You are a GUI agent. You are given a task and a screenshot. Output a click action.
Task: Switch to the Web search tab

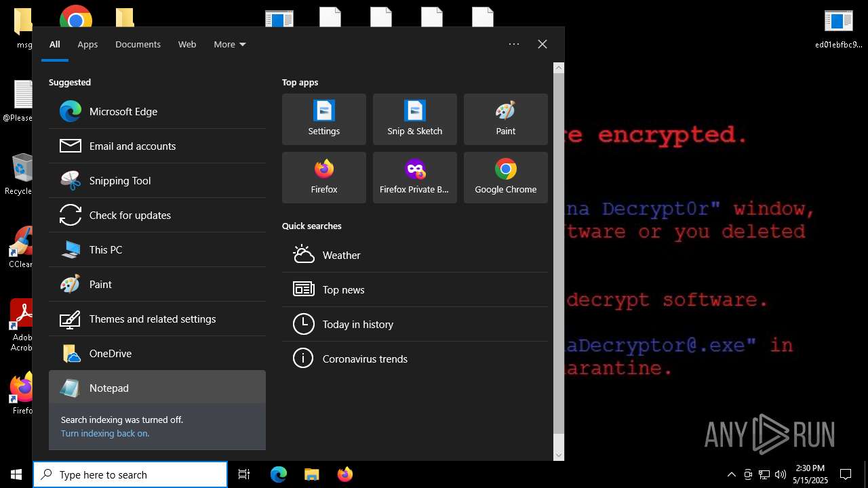[x=187, y=45]
